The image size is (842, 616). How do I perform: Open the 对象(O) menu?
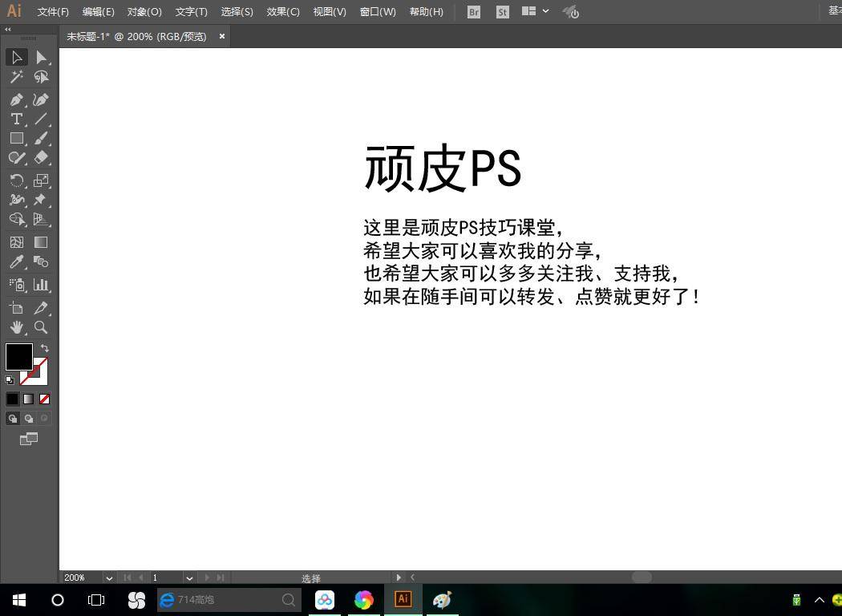[x=144, y=12]
